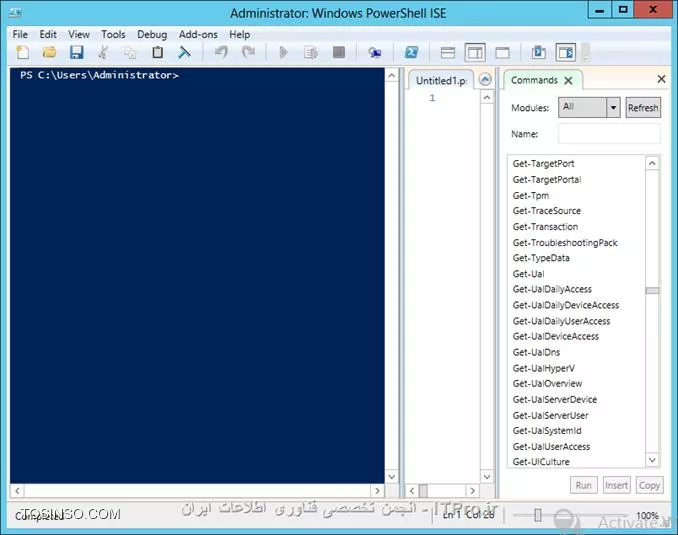Viewport: 678px width, 535px height.
Task: Click the console prompt line
Action: pyautogui.click(x=99, y=75)
